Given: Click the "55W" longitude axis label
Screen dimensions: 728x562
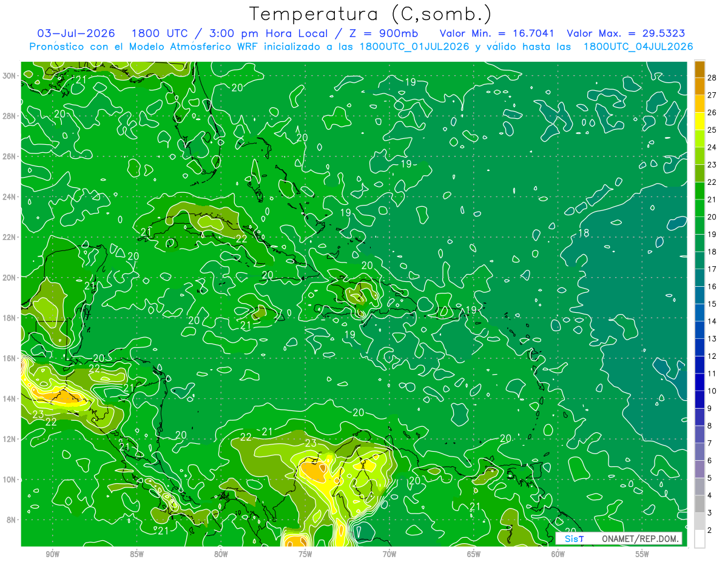Looking at the screenshot, I should tap(642, 554).
